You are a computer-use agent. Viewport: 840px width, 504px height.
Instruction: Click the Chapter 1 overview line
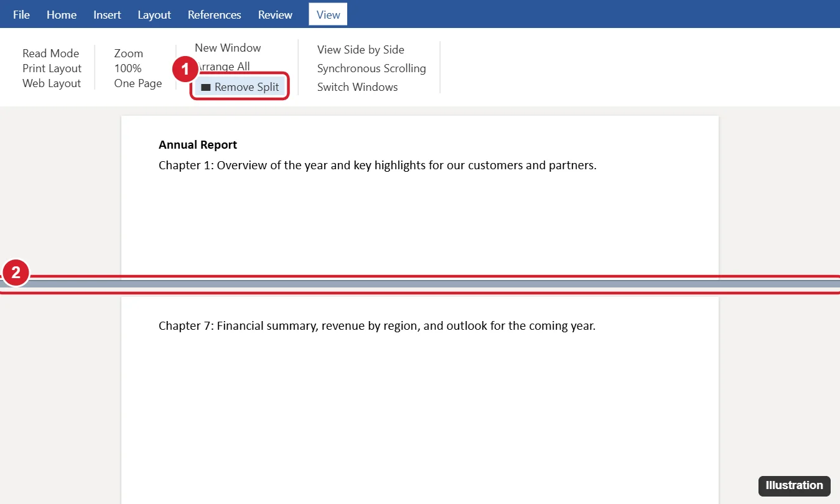click(x=378, y=166)
